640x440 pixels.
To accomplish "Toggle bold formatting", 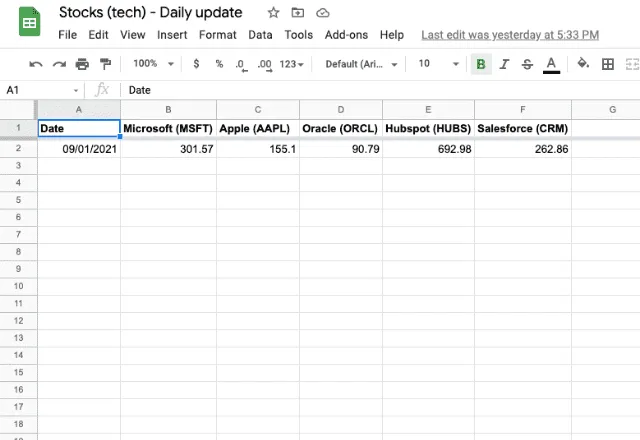I will (x=481, y=64).
